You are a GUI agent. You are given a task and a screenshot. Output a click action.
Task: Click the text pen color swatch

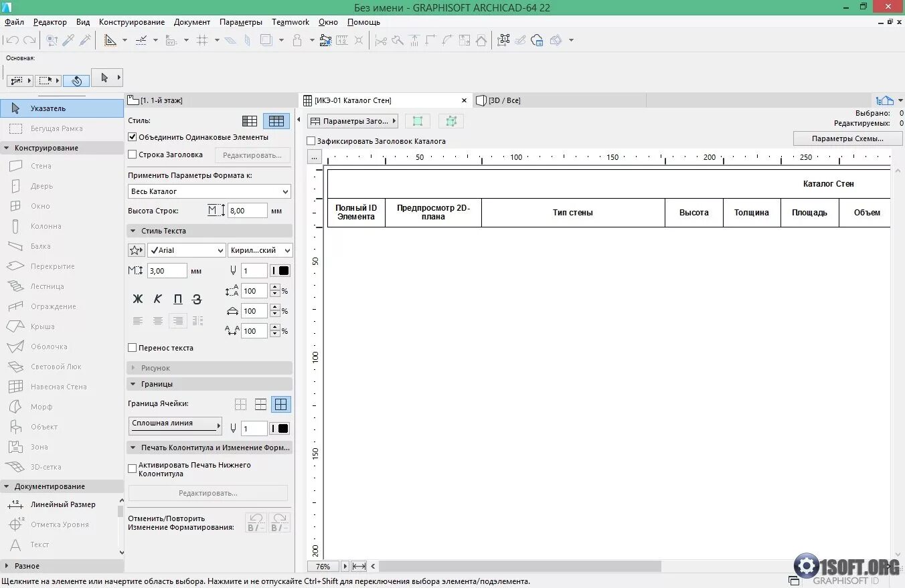pyautogui.click(x=280, y=271)
